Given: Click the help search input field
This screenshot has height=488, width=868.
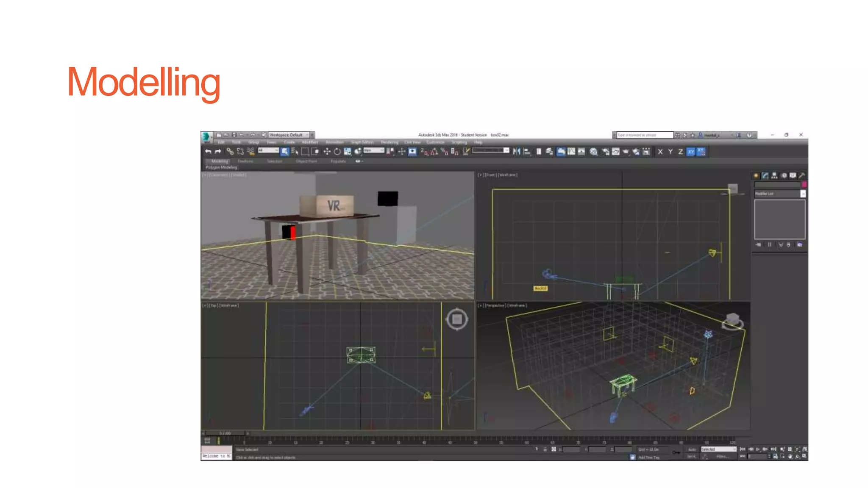Looking at the screenshot, I should pyautogui.click(x=644, y=135).
